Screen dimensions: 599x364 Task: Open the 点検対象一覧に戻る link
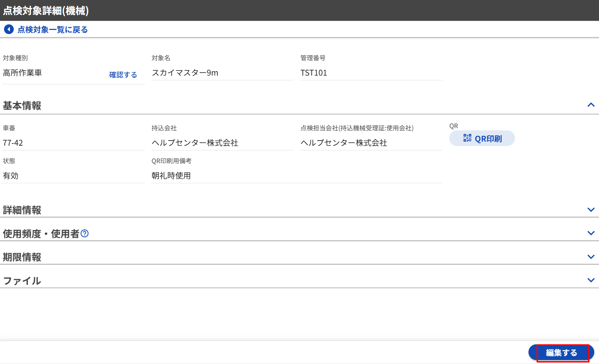[53, 30]
